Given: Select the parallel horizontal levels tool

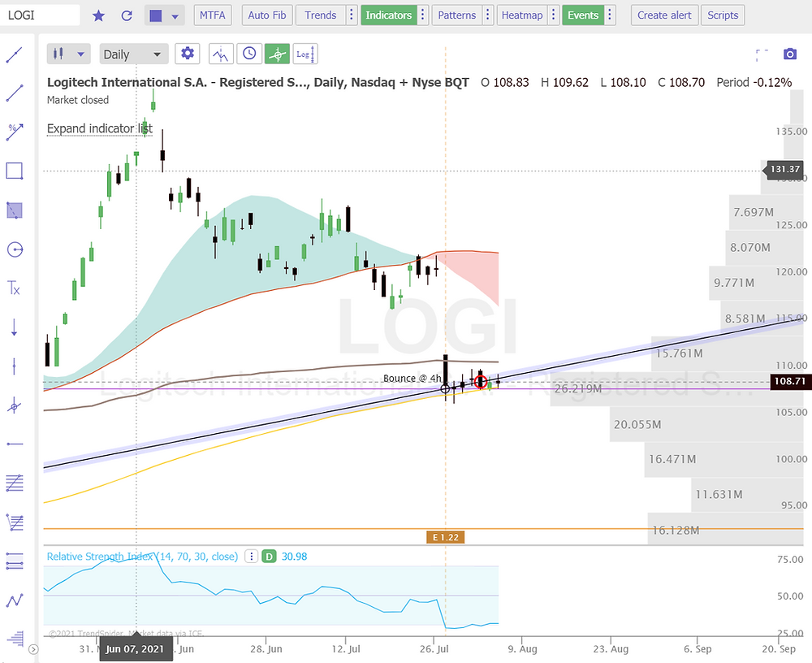Looking at the screenshot, I should coord(15,561).
